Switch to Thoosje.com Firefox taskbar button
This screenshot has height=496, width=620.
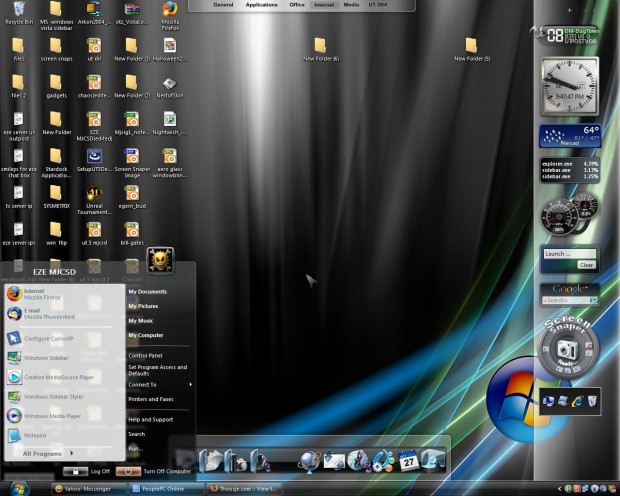pyautogui.click(x=243, y=489)
